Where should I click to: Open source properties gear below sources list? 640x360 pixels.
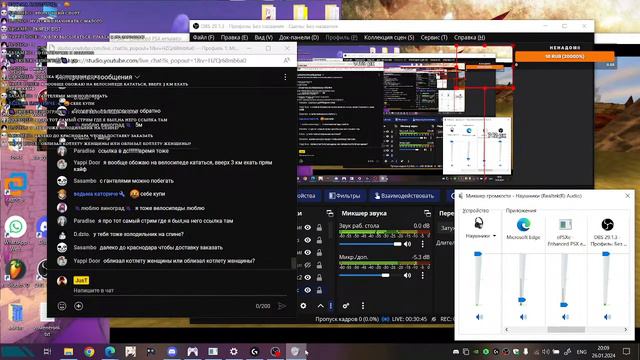click(x=303, y=306)
